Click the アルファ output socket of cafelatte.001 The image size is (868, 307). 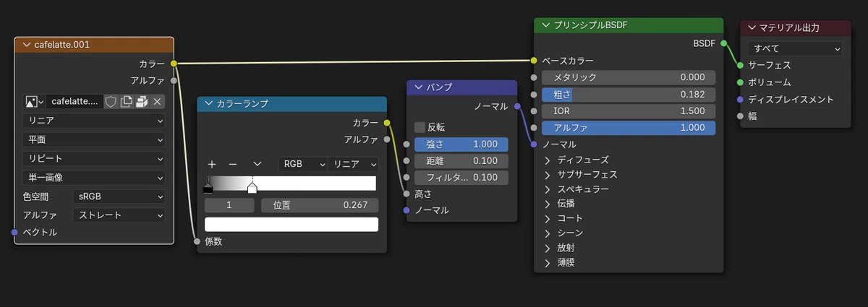(174, 80)
